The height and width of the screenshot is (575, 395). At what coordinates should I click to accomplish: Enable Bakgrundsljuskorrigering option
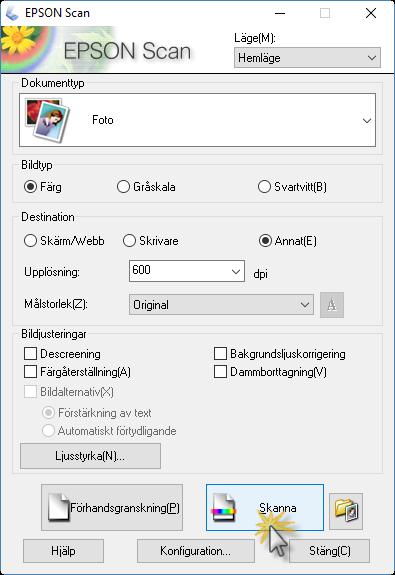pyautogui.click(x=220, y=354)
